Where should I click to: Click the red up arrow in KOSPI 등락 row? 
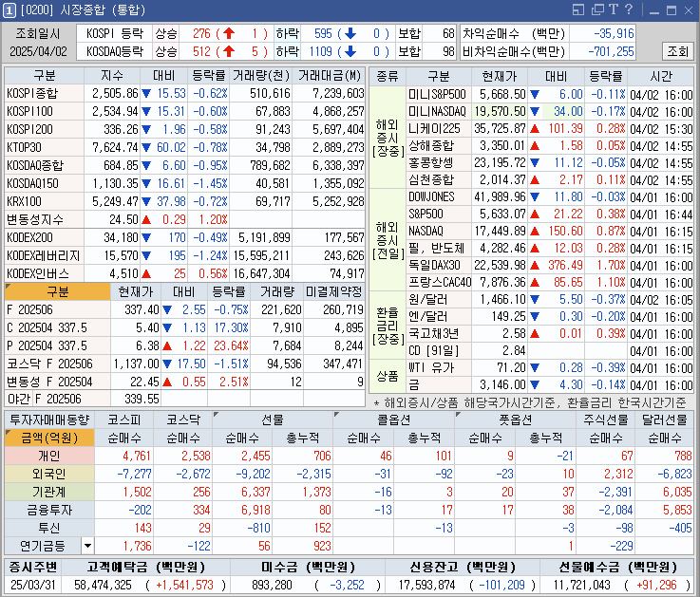click(229, 33)
